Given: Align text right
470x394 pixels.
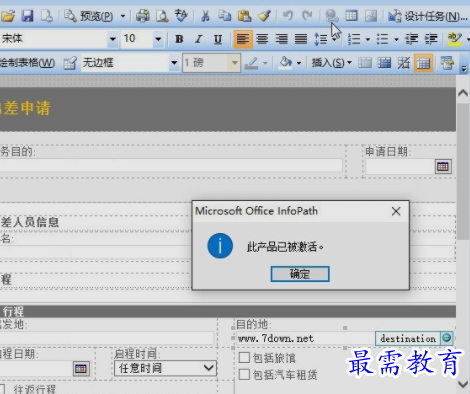Looking at the screenshot, I should point(282,39).
